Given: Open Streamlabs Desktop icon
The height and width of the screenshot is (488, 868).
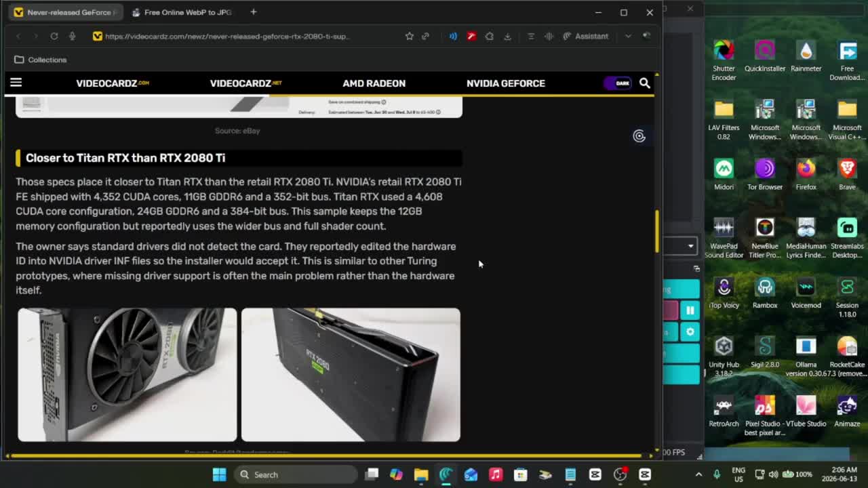Looking at the screenshot, I should coord(847,239).
